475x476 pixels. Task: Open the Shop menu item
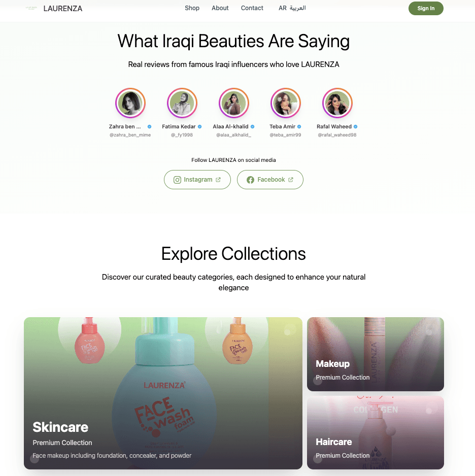[192, 8]
